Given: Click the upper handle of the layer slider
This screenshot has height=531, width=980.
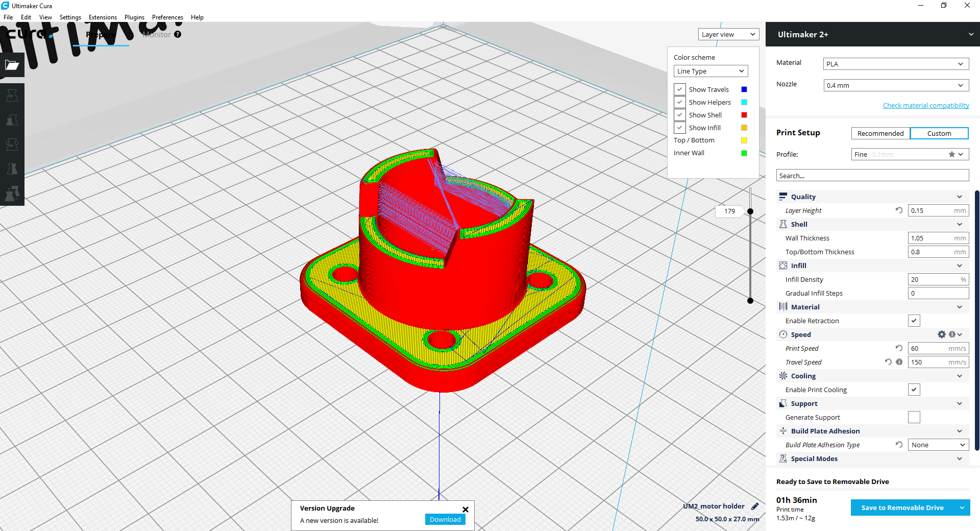Looking at the screenshot, I should (750, 211).
